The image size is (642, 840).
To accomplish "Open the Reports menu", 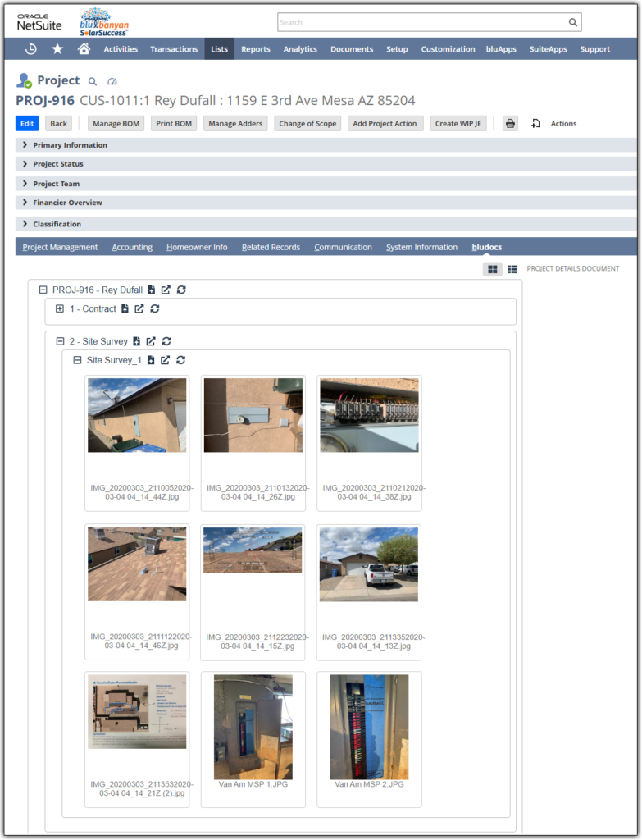I will pos(256,48).
